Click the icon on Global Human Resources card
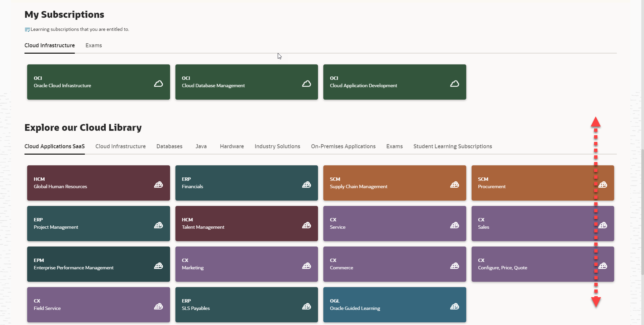 [x=158, y=184]
